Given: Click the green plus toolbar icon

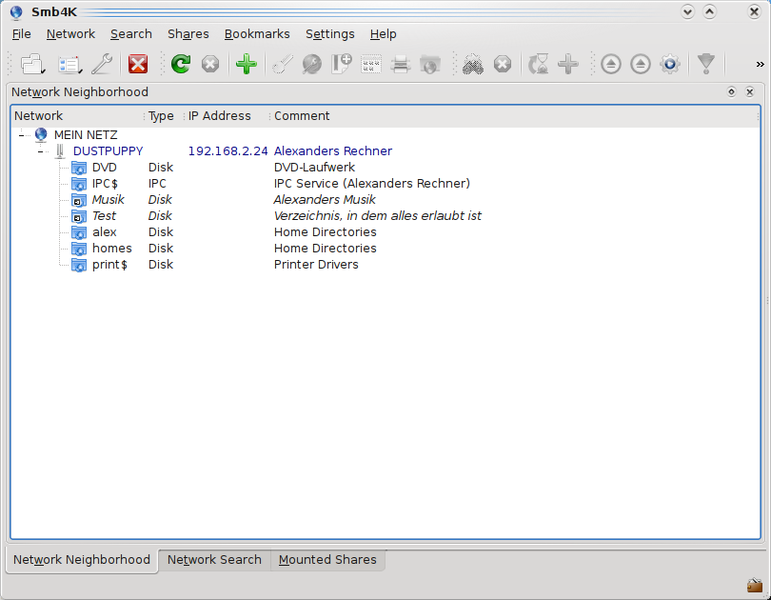Looking at the screenshot, I should tap(246, 64).
